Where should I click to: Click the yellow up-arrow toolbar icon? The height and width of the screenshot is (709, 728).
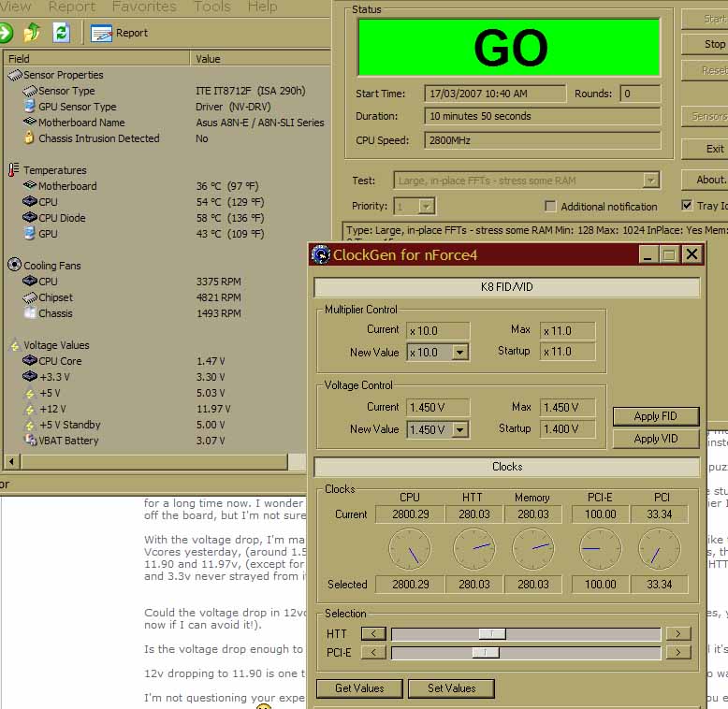(32, 33)
